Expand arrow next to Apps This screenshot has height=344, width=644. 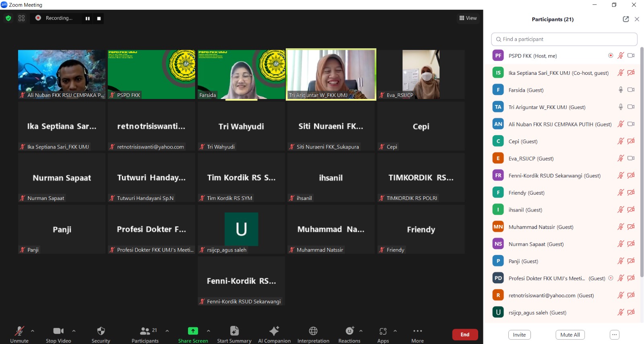pyautogui.click(x=395, y=331)
